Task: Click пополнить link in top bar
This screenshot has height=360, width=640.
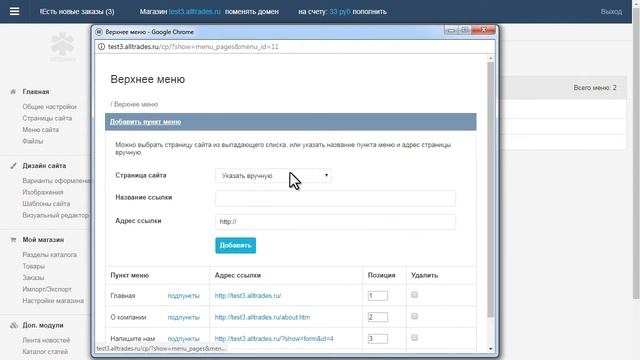Action: [x=369, y=11]
